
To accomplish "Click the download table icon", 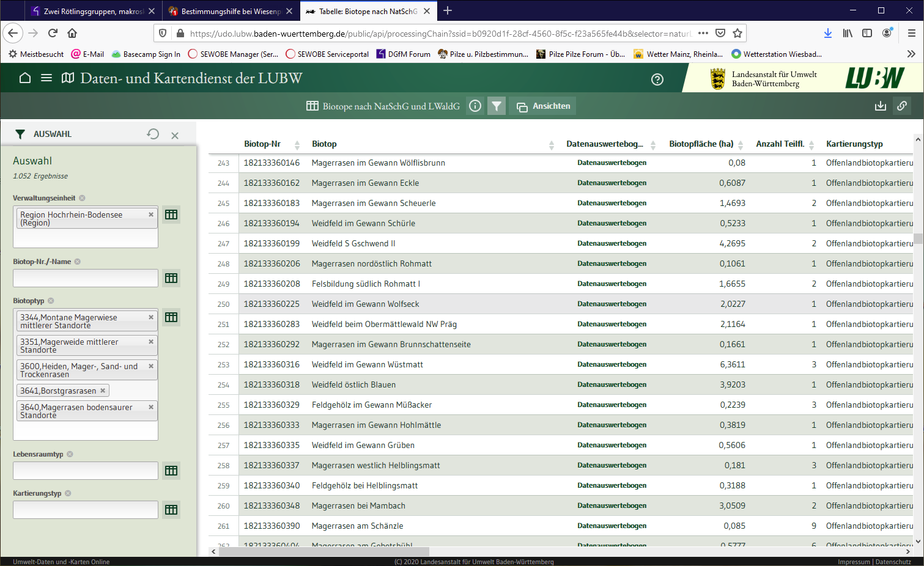I will pos(880,106).
